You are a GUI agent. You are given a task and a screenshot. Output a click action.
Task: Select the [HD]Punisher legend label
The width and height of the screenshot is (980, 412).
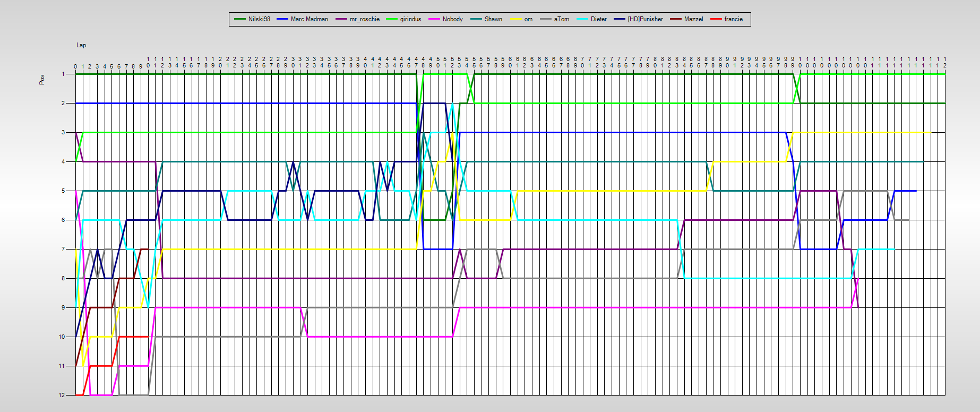pos(645,19)
